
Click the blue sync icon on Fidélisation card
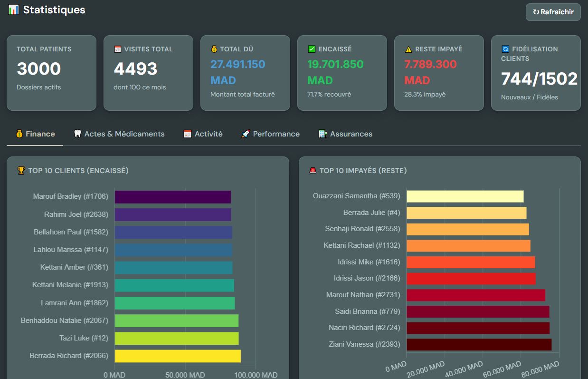click(505, 49)
